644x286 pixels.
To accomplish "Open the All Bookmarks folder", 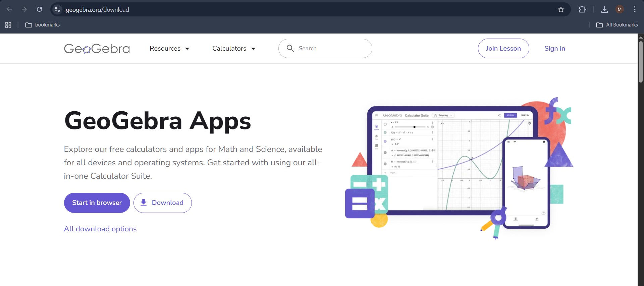I will [617, 25].
